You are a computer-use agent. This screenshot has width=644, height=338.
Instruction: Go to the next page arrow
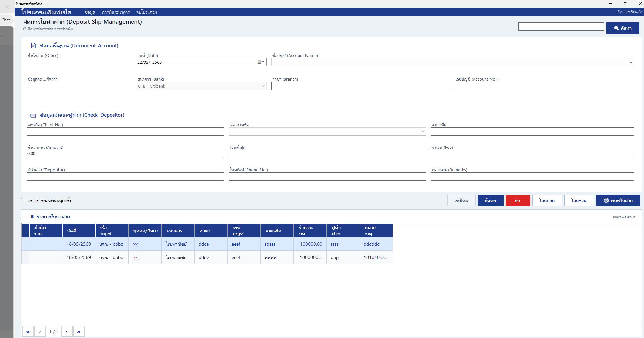pyautogui.click(x=67, y=332)
